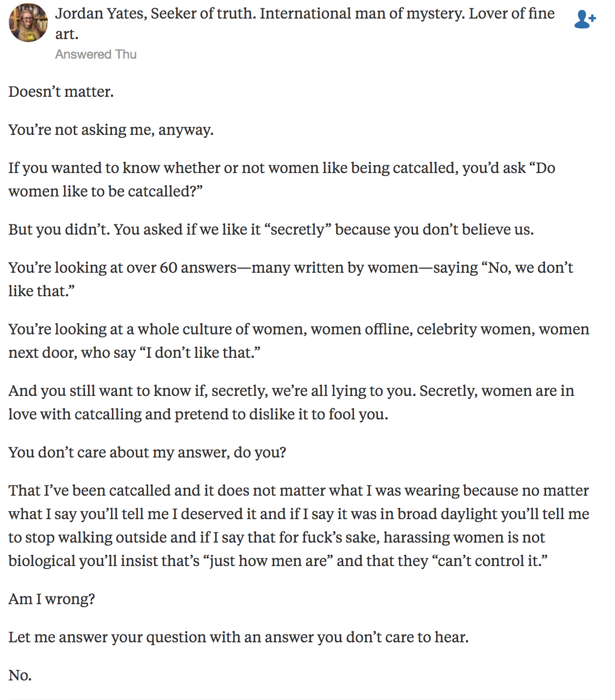Click the final "No." line
Screen dimensions: 615x700
click(20, 676)
